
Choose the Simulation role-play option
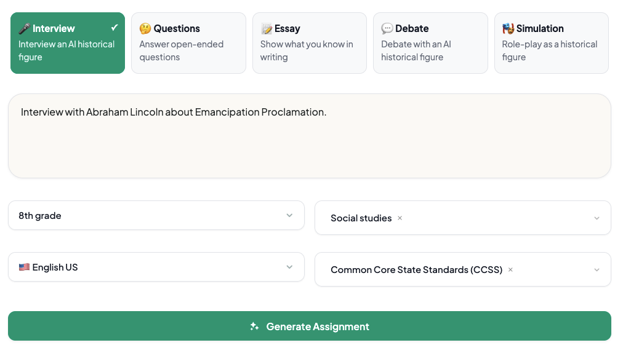pos(551,43)
